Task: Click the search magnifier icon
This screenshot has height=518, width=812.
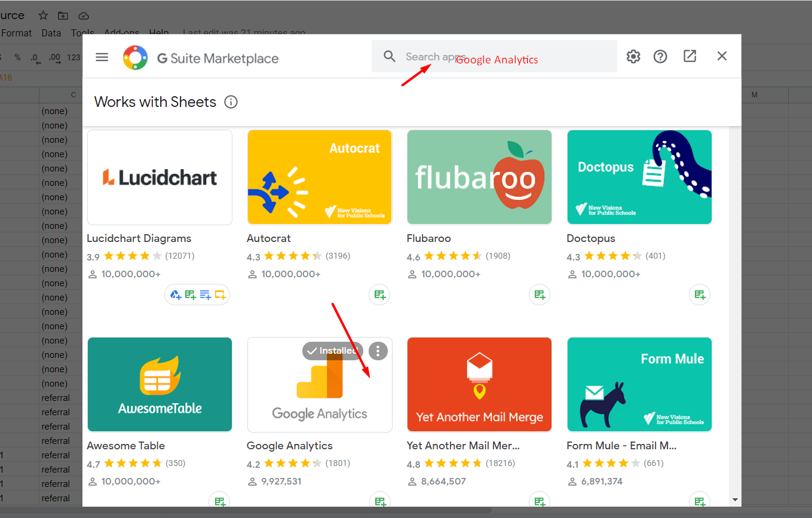Action: click(x=390, y=56)
